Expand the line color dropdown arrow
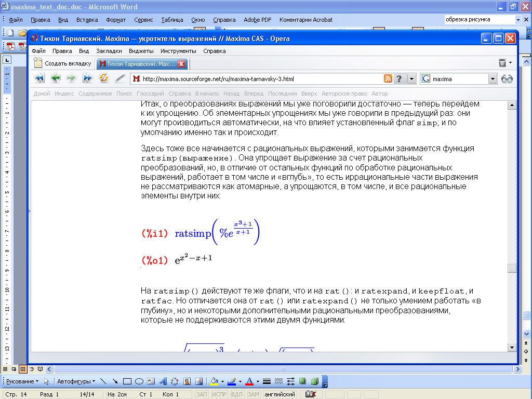 tap(240, 381)
